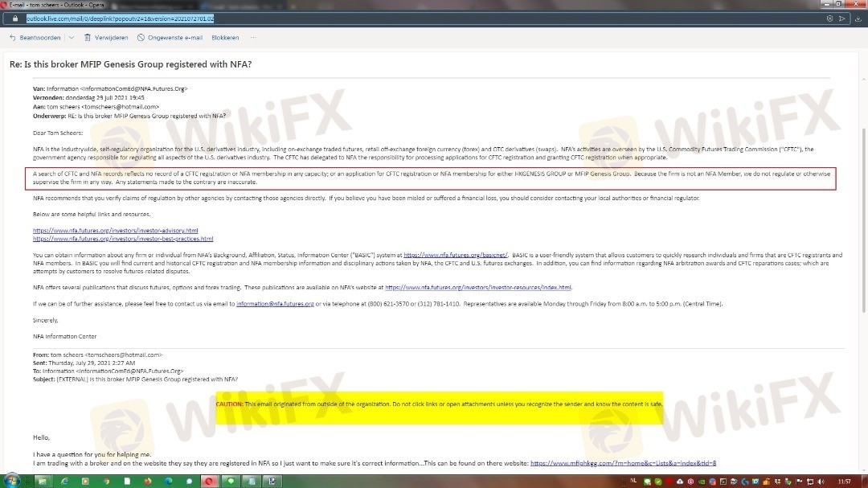This screenshot has height=488, width=868.
Task: Launch Internet Explorer from the taskbar
Action: tap(64, 482)
